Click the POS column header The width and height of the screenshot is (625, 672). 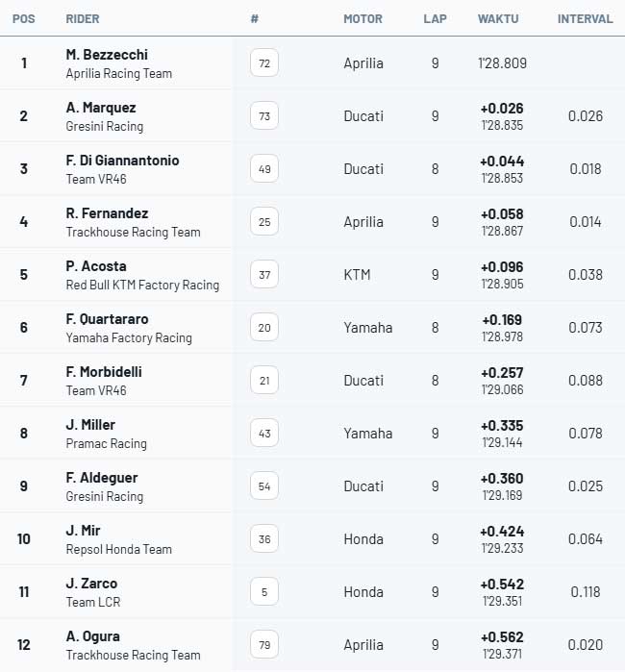pos(24,19)
